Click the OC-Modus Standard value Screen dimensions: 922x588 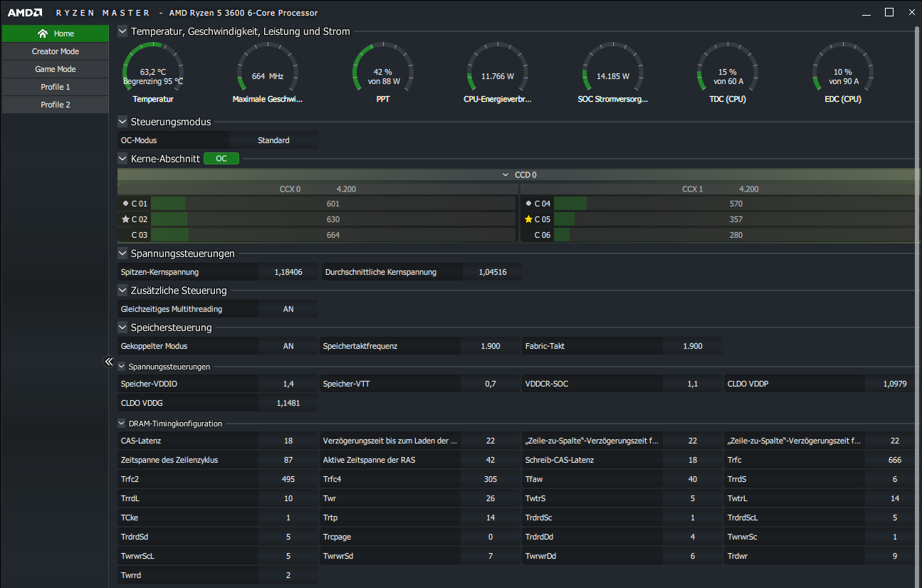[x=273, y=140]
